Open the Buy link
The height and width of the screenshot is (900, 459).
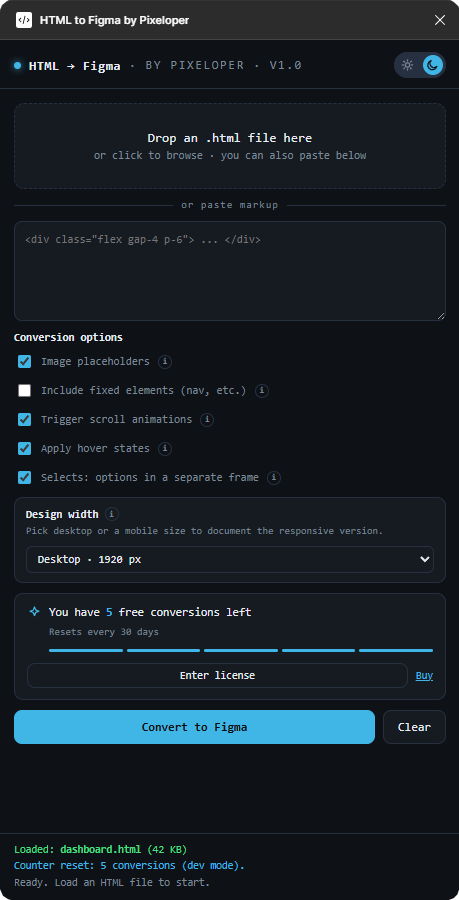click(424, 676)
